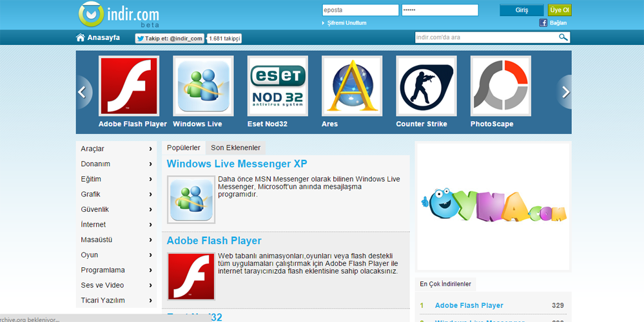The width and height of the screenshot is (644, 322).
Task: Select the Eset Nod32 antivirus icon
Action: click(277, 86)
